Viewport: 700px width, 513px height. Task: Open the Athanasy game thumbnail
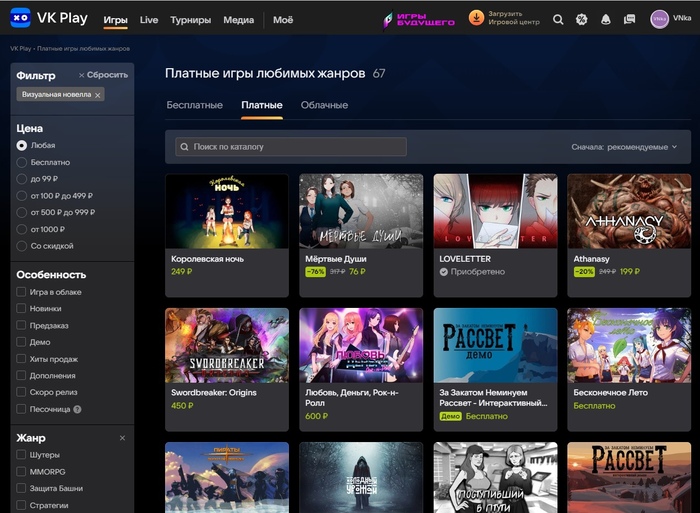629,211
